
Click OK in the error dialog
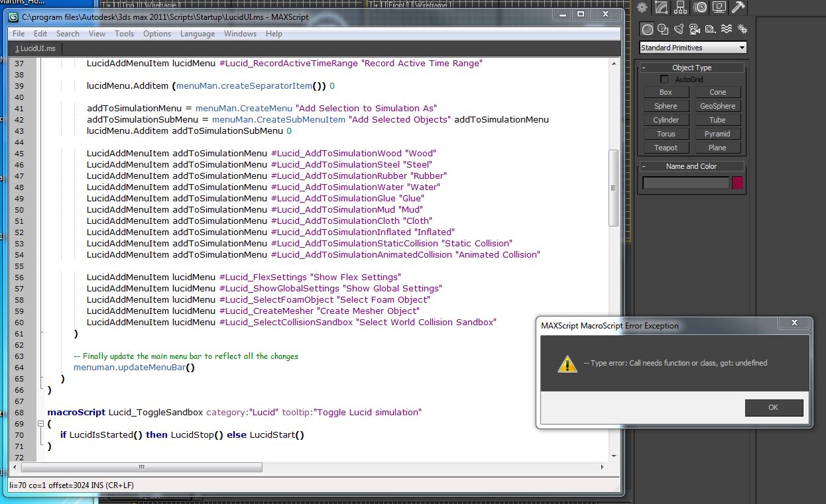pyautogui.click(x=773, y=407)
